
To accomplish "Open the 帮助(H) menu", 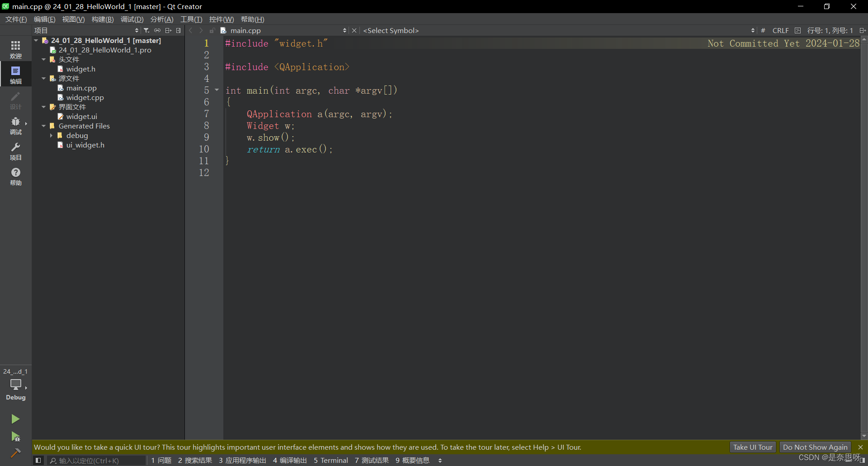I will click(x=252, y=19).
